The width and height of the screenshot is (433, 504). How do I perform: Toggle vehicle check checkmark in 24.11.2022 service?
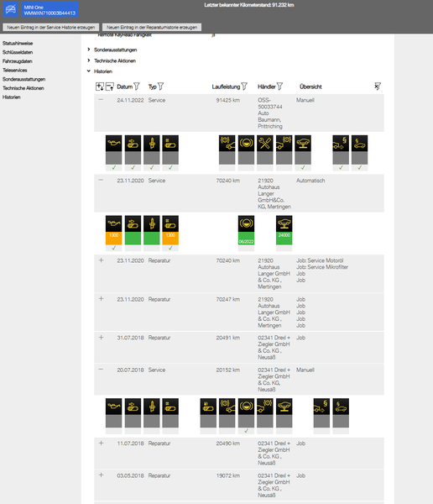pyautogui.click(x=303, y=167)
